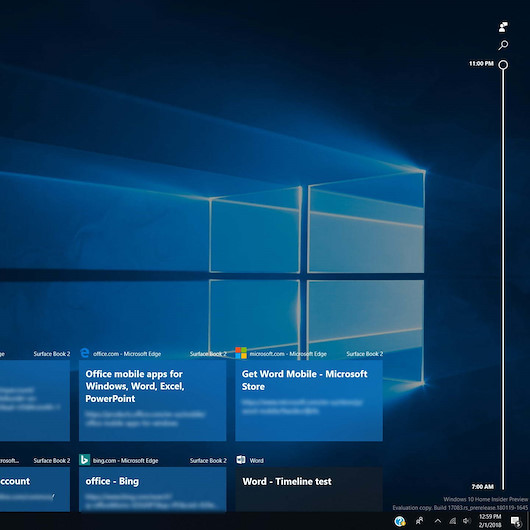Open the taskbar clock showing 12:59 PM

(x=490, y=521)
